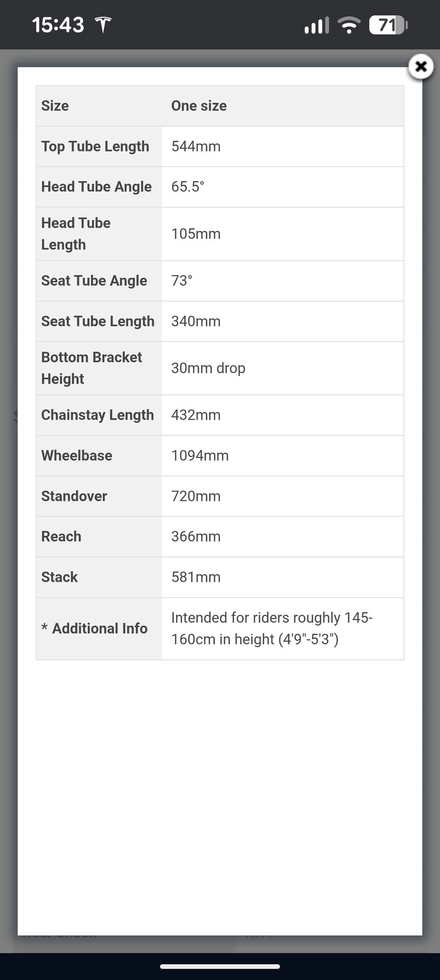
Task: Select the Chainstay Length label
Action: click(x=98, y=415)
